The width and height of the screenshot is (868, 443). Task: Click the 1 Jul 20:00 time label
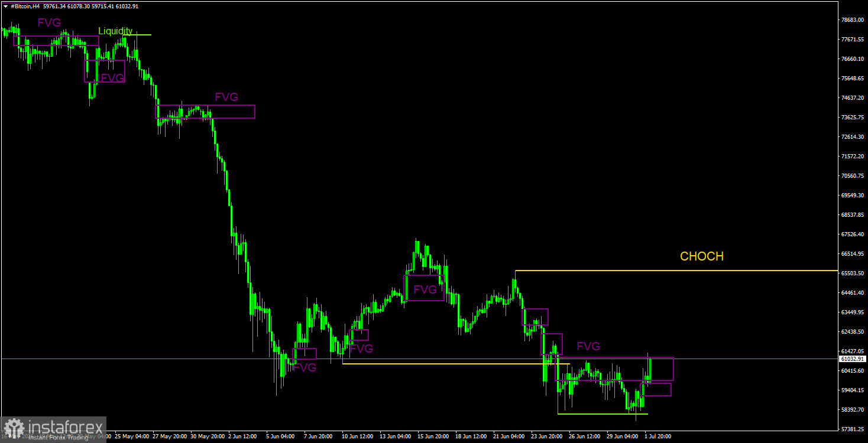tap(658, 437)
